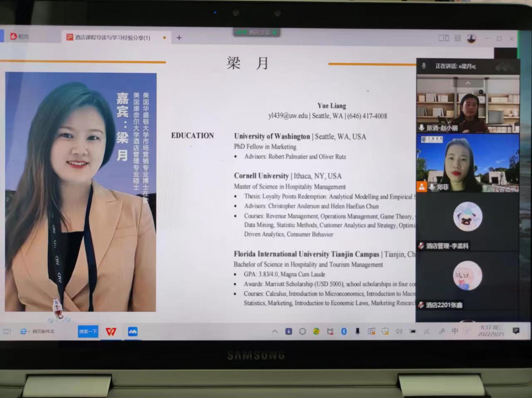Select 旅酒-赵小丽 participant video tile
Viewport: 532px width, 398px height.
tap(468, 107)
